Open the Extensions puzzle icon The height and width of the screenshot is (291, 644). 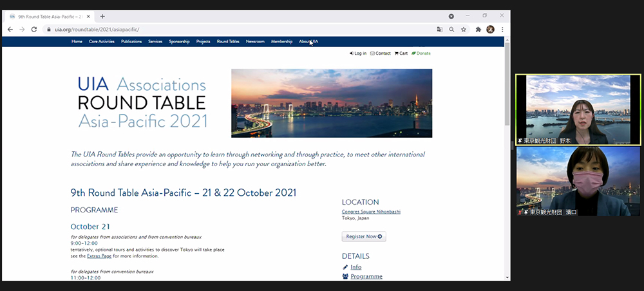coord(478,30)
